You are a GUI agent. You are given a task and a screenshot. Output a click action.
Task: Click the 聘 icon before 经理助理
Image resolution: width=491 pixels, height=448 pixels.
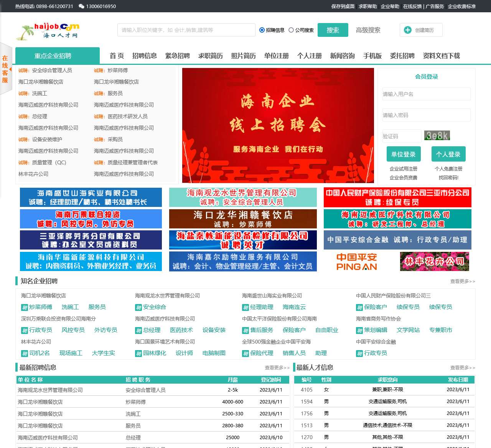[x=245, y=307]
